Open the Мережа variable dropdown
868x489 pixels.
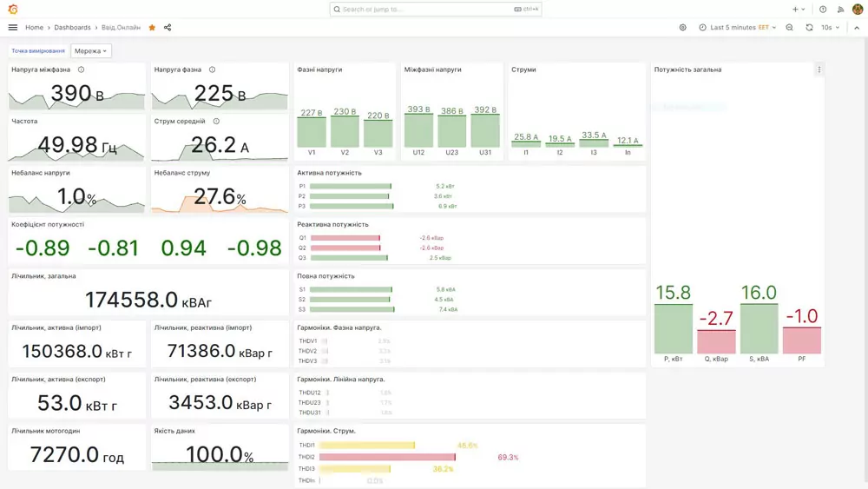[91, 51]
